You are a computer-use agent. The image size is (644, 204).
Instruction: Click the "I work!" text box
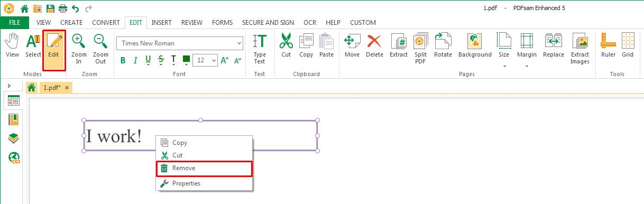[200, 135]
